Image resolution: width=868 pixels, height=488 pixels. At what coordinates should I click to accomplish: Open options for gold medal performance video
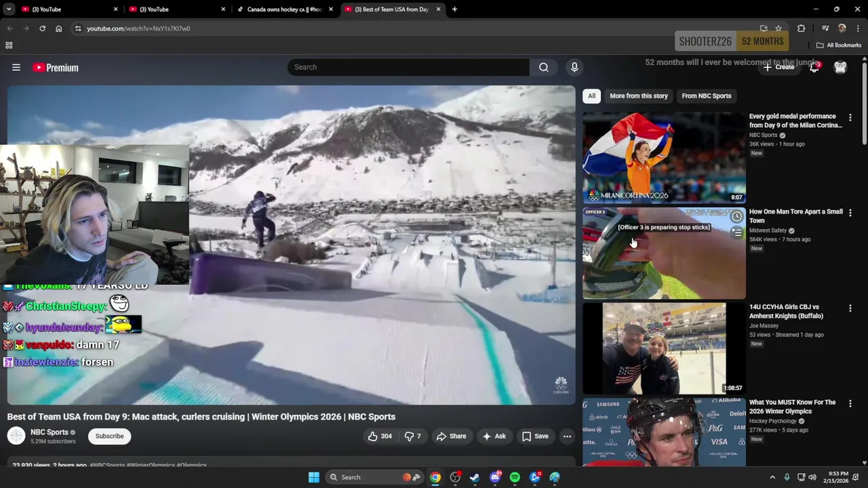coord(850,118)
